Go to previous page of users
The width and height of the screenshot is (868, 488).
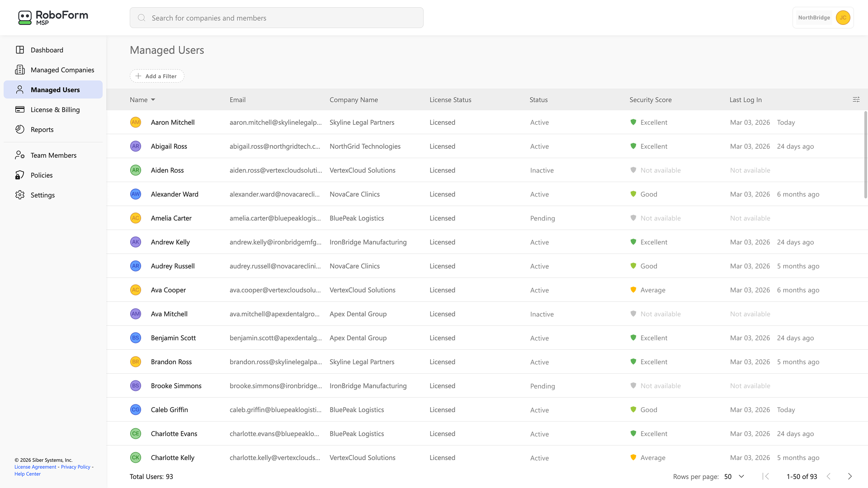pyautogui.click(x=829, y=476)
